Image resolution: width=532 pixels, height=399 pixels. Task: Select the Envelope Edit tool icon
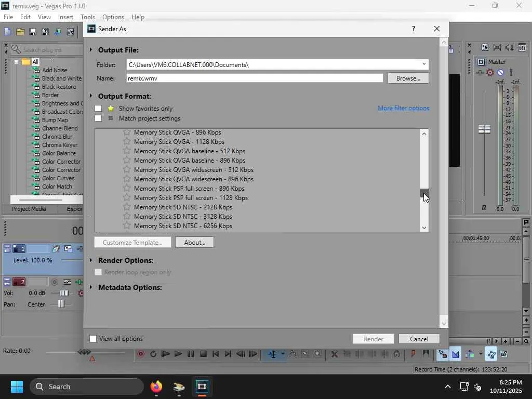tap(293, 354)
